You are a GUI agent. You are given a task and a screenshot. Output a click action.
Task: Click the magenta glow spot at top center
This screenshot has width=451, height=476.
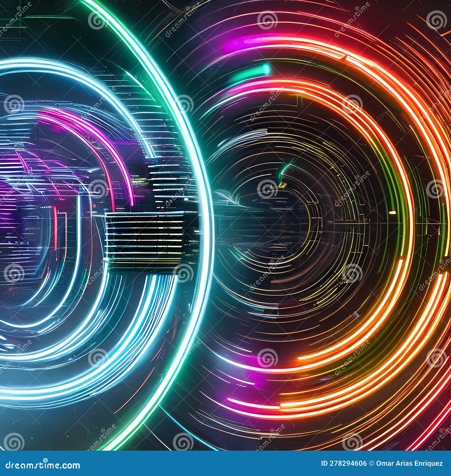(x=234, y=44)
